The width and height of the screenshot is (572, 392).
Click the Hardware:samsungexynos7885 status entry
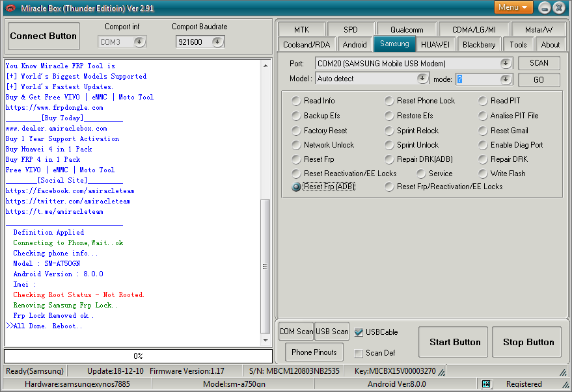[77, 384]
